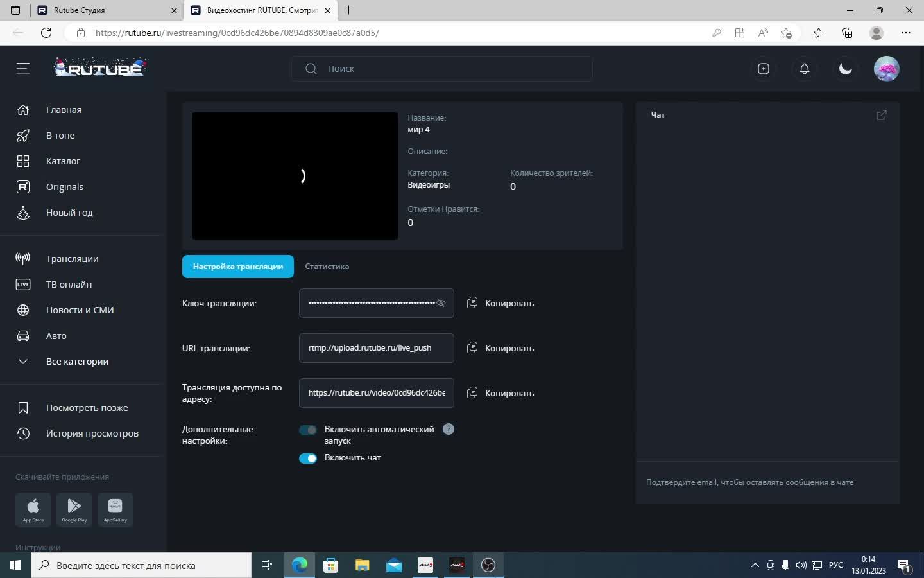Open the user profile avatar

887,69
